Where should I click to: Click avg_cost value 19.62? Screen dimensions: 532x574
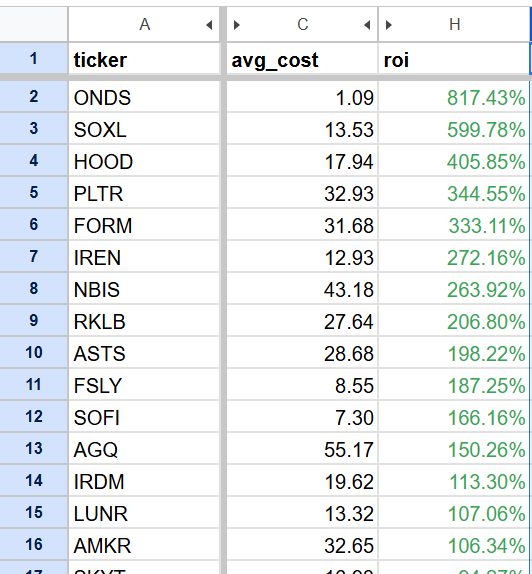302,480
